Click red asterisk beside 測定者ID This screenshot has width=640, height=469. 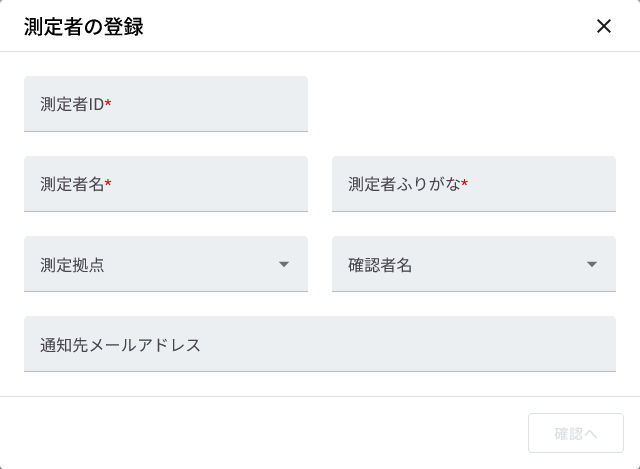(108, 102)
